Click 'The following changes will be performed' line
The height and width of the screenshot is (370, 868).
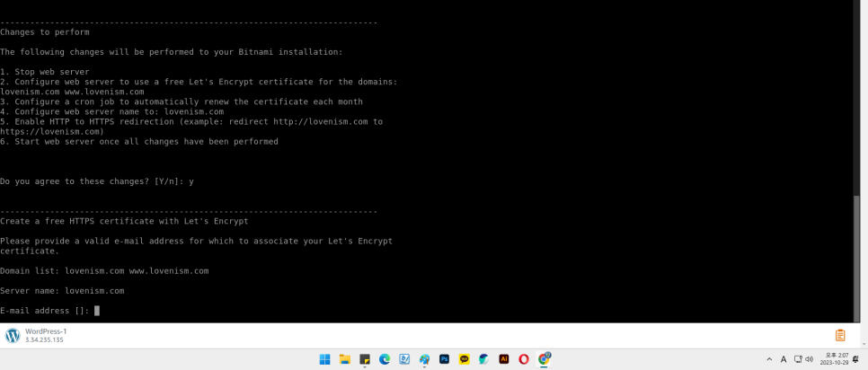(x=172, y=52)
